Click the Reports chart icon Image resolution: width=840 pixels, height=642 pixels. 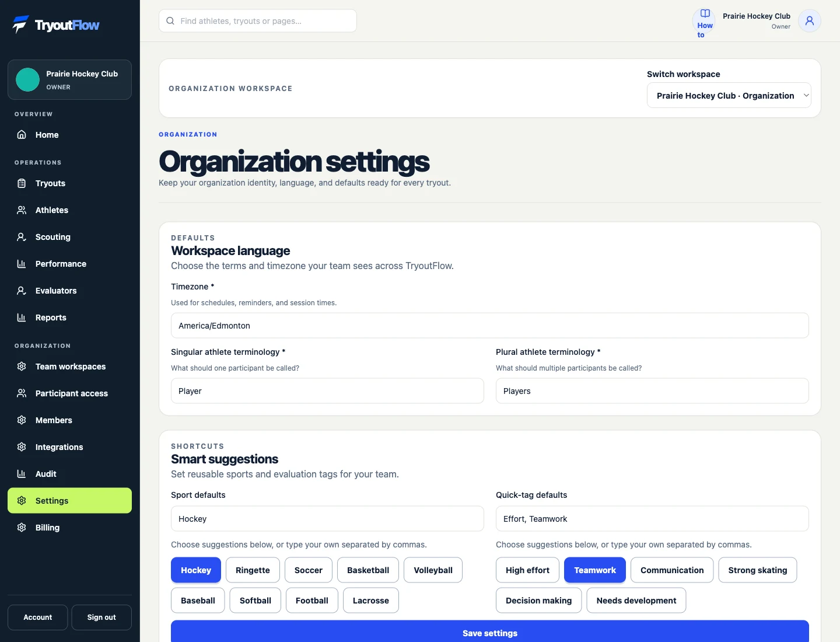pyautogui.click(x=22, y=317)
